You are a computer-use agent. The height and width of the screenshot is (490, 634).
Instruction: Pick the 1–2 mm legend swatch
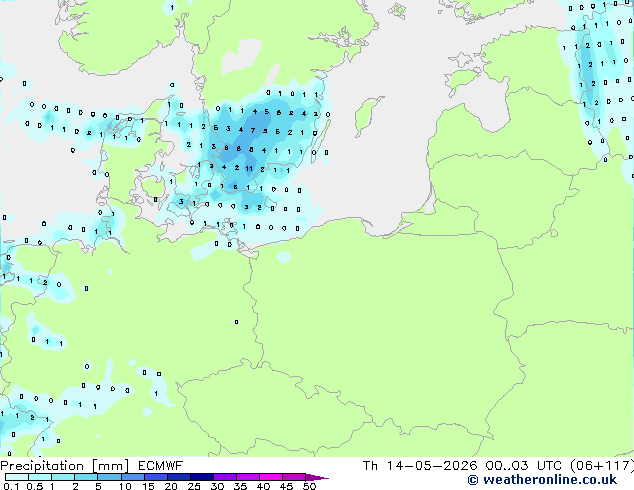[63, 477]
